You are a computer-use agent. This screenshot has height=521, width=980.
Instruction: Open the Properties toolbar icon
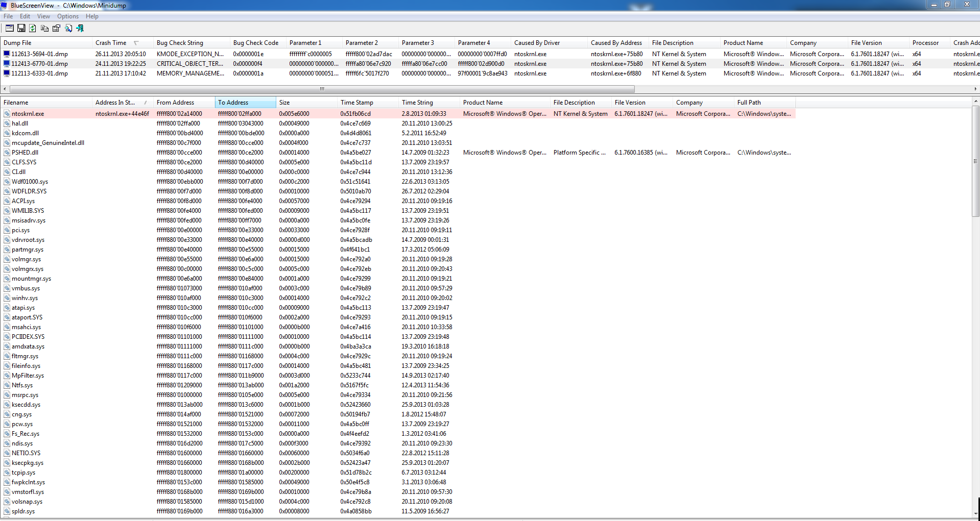tap(56, 29)
